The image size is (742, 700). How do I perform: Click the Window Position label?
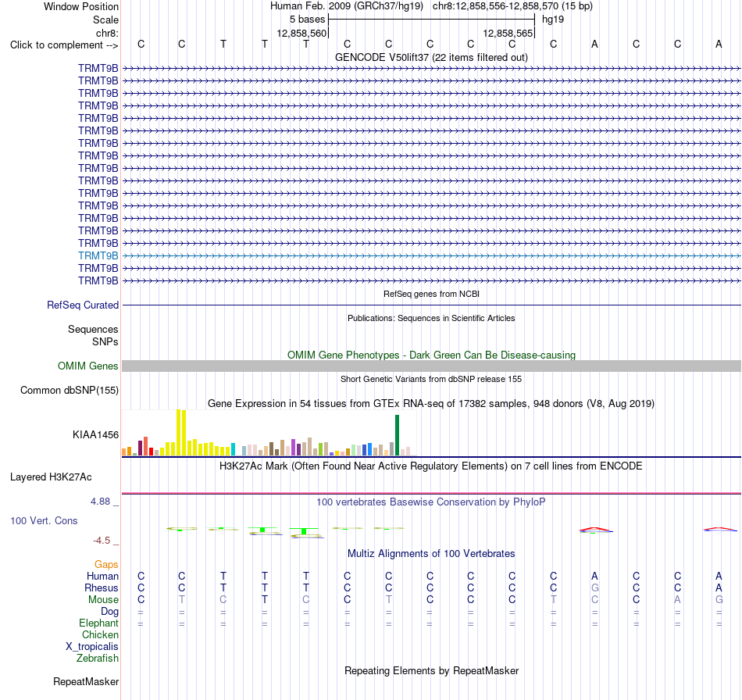click(x=81, y=6)
